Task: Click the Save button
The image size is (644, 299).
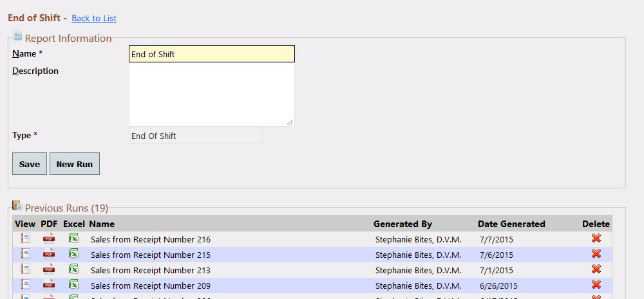Action: coord(30,164)
